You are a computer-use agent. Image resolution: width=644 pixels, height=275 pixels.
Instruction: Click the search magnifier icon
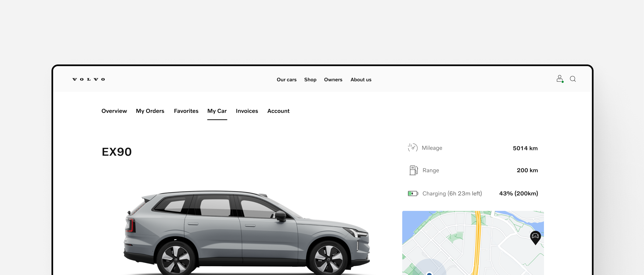pos(573,79)
